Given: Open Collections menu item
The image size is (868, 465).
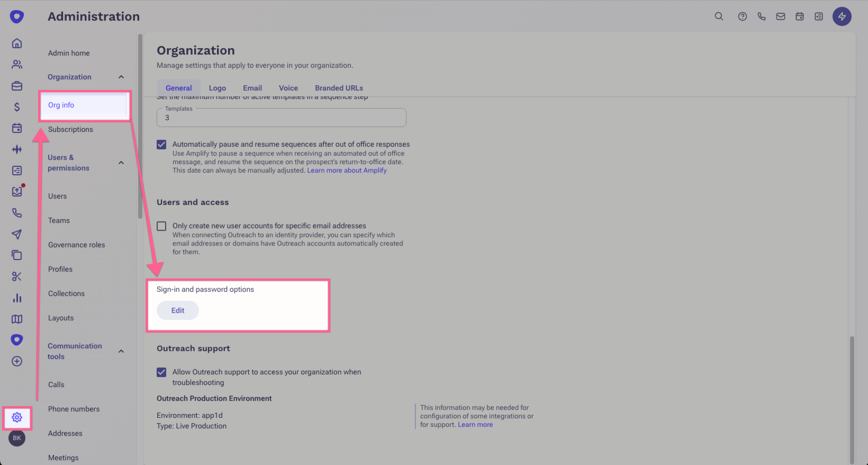Looking at the screenshot, I should pyautogui.click(x=66, y=293).
